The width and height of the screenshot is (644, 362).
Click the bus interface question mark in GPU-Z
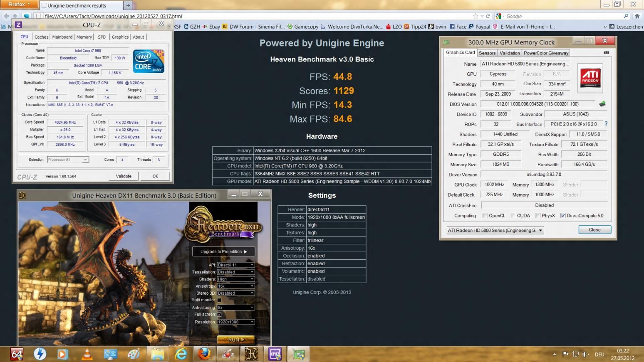(x=606, y=124)
